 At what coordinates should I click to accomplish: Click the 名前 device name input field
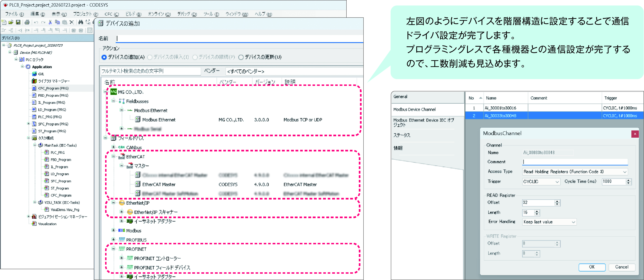239,38
